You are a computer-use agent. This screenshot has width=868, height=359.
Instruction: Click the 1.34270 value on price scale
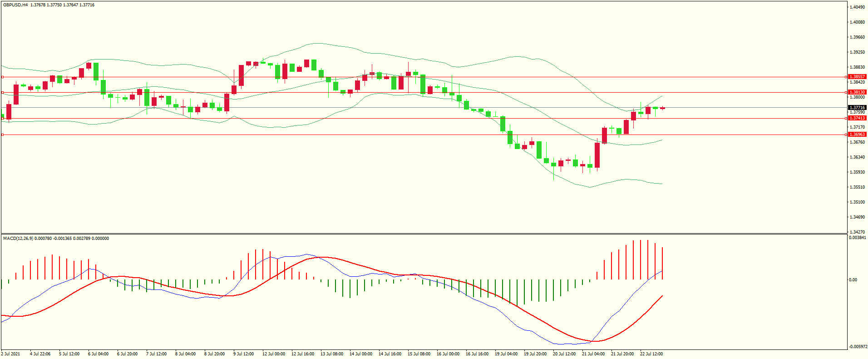[857, 232]
